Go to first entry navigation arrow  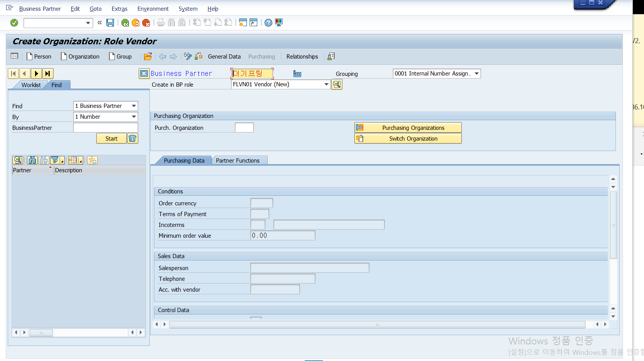click(13, 74)
